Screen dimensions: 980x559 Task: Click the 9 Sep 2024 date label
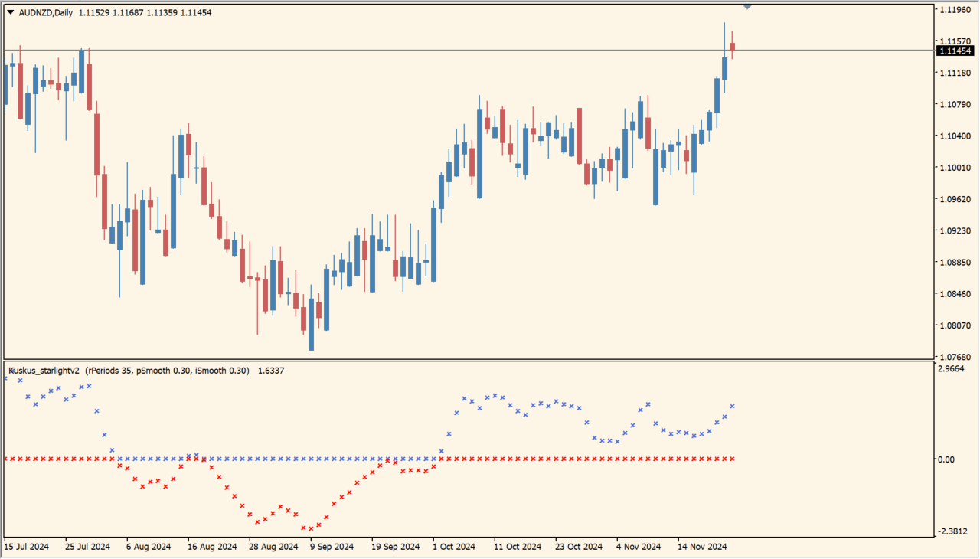[332, 547]
